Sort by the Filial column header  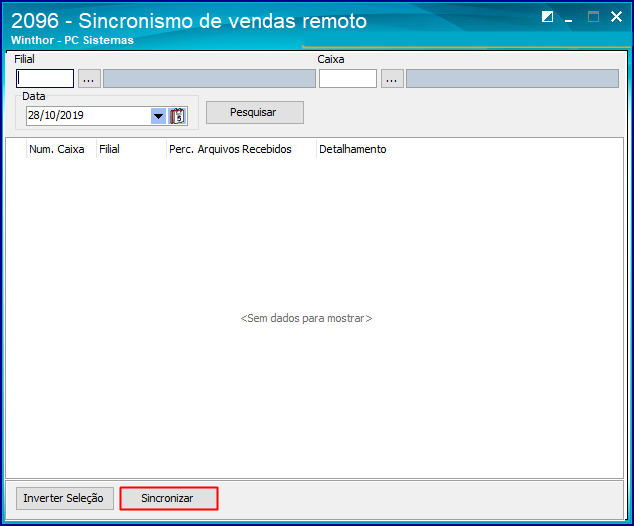click(131, 149)
